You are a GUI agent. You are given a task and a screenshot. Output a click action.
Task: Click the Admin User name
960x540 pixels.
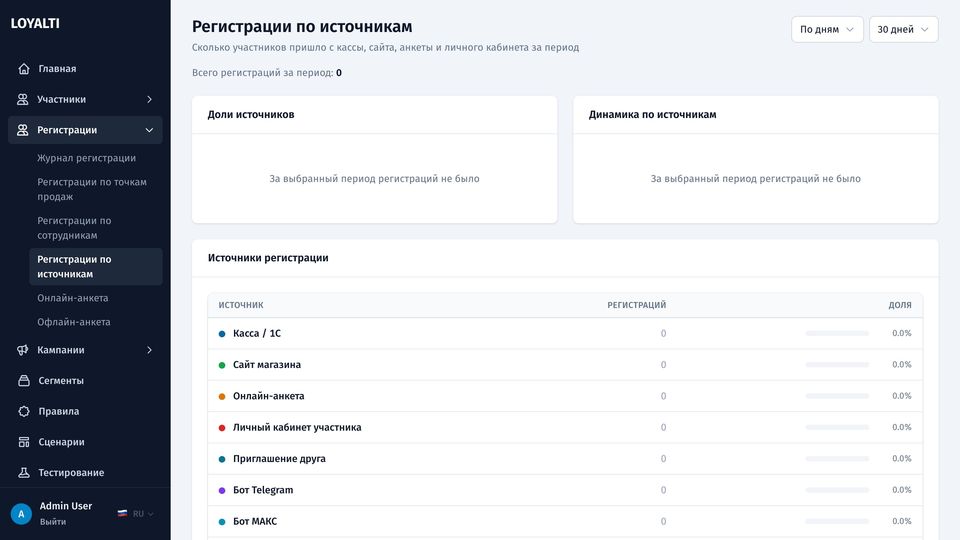(x=66, y=506)
